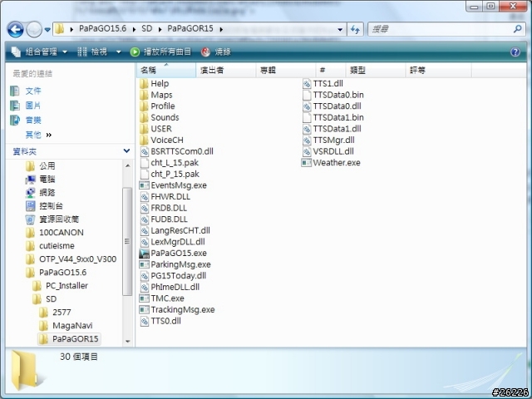
Task: Expand the address bar history dropdown
Action: (340, 30)
